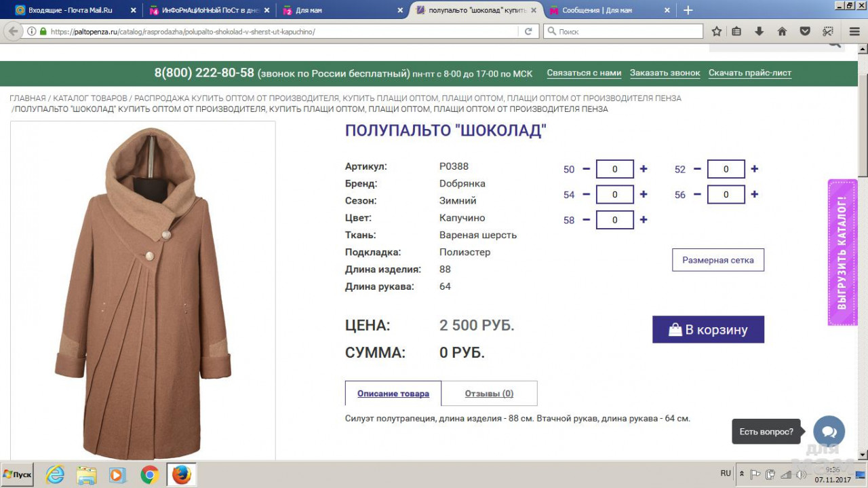The image size is (868, 488).
Task: Open the chat bubble help widget
Action: click(829, 432)
